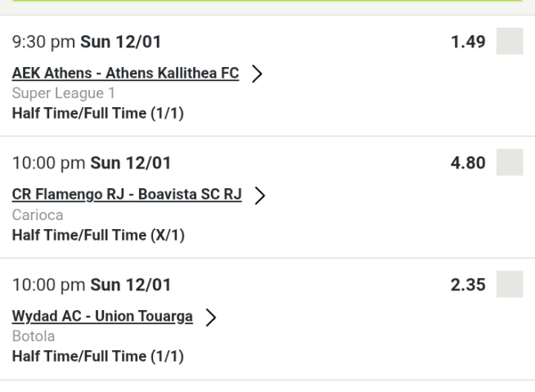The width and height of the screenshot is (535, 392).
Task: Open AEK Athens - Athens Kallithea FC link
Action: coord(125,74)
